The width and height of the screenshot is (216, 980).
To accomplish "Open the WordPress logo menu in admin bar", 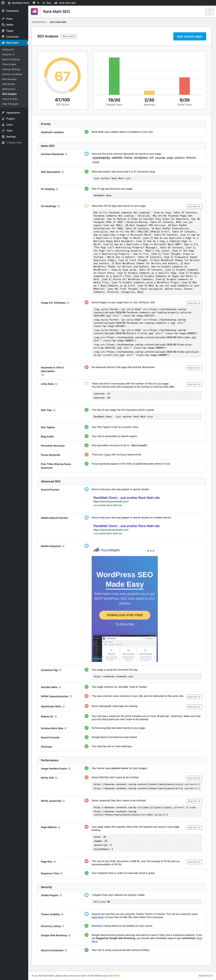I will coord(3,3).
